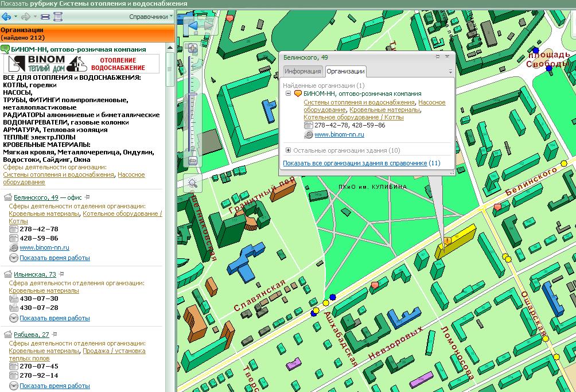
Task: Open Котельное оборудование / Котлы link in left panel
Action: click(x=85, y=217)
